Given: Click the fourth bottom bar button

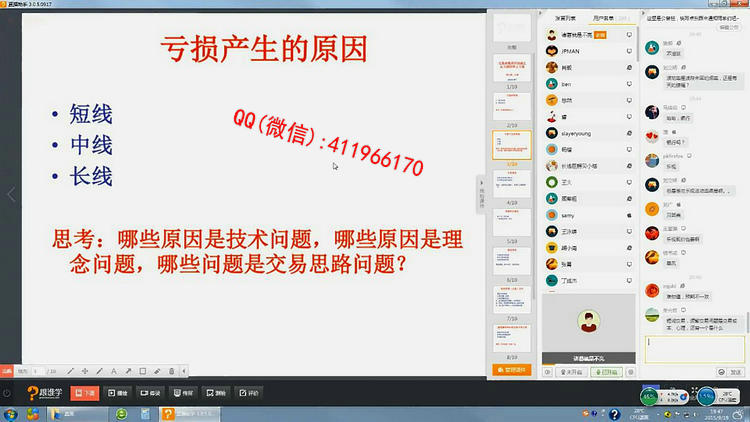Looking at the screenshot, I should [x=183, y=393].
